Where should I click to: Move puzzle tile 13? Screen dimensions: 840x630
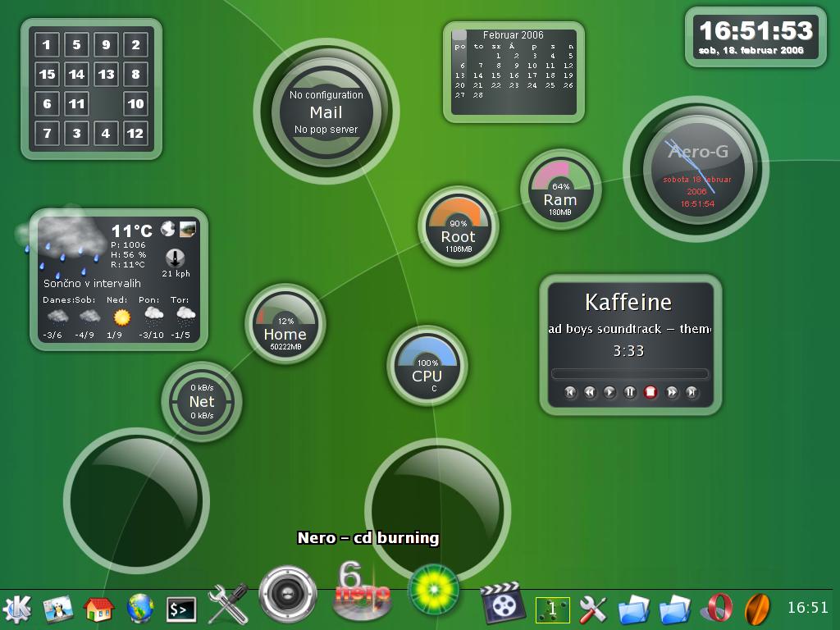(106, 74)
